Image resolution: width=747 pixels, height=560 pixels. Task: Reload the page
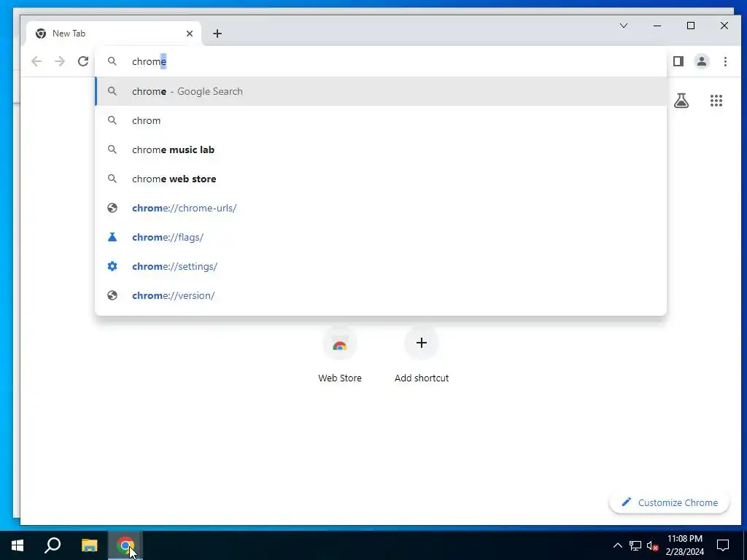coord(83,61)
